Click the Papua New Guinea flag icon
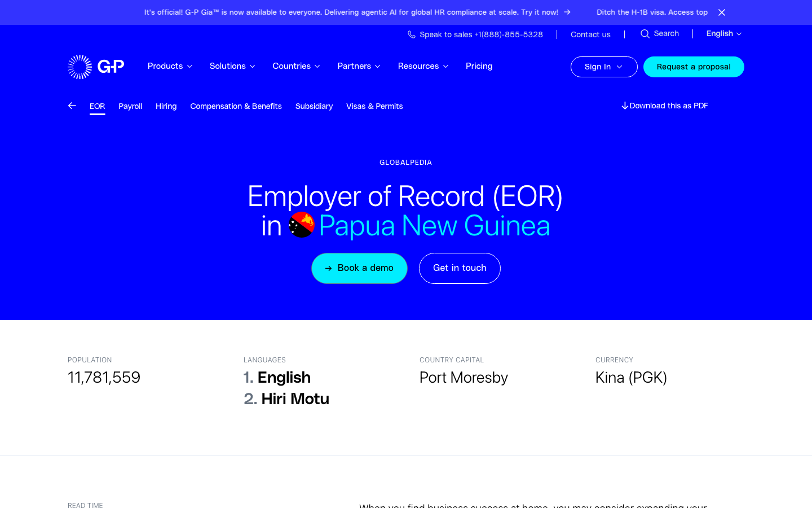The height and width of the screenshot is (508, 812). click(x=302, y=225)
